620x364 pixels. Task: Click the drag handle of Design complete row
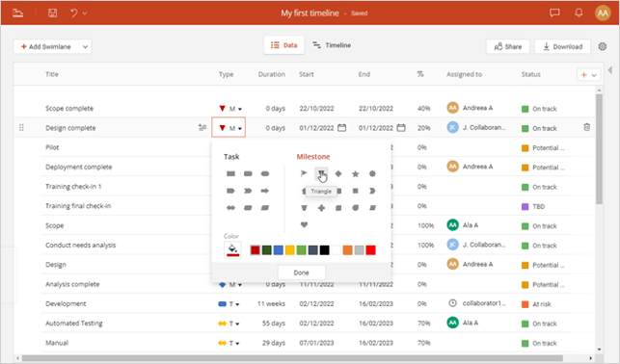21,127
